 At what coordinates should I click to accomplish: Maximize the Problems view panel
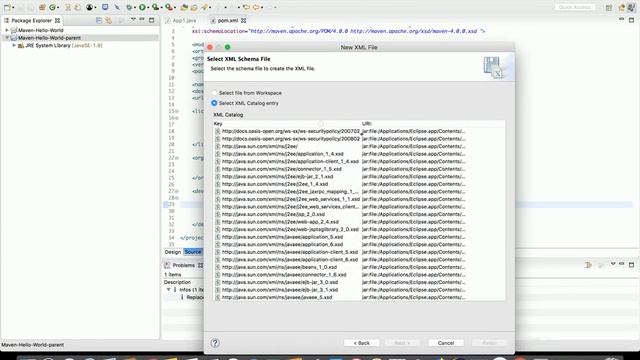[x=631, y=265]
